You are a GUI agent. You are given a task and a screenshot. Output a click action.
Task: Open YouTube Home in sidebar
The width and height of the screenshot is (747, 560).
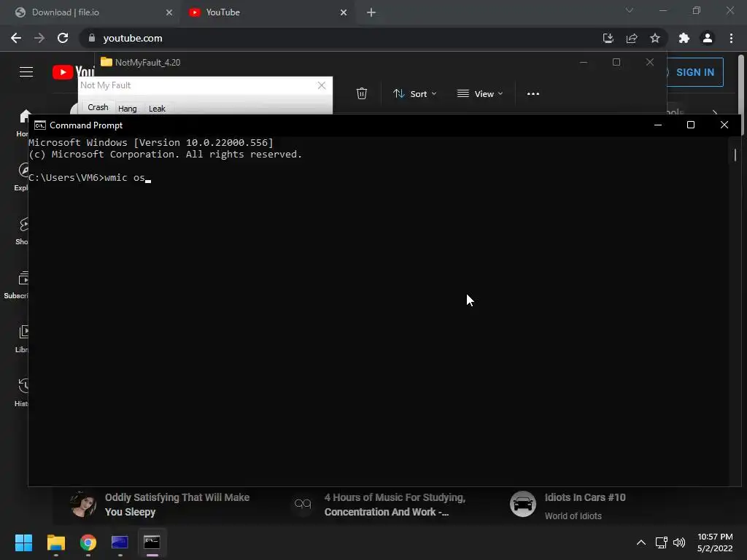23,122
